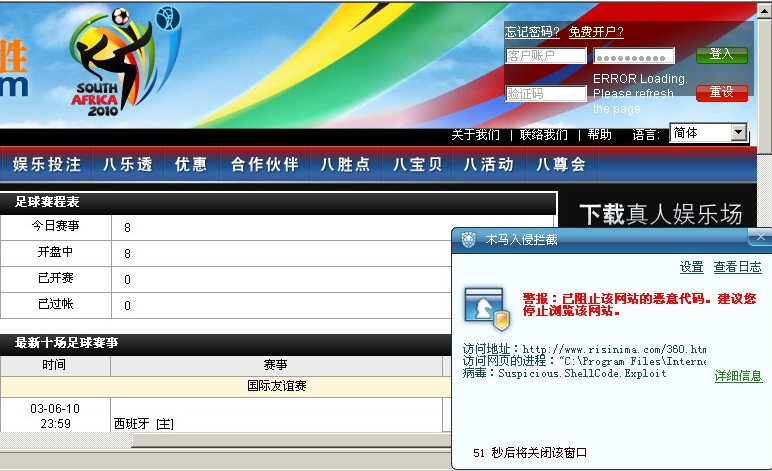
Task: Click the 登入 login button
Action: (721, 55)
